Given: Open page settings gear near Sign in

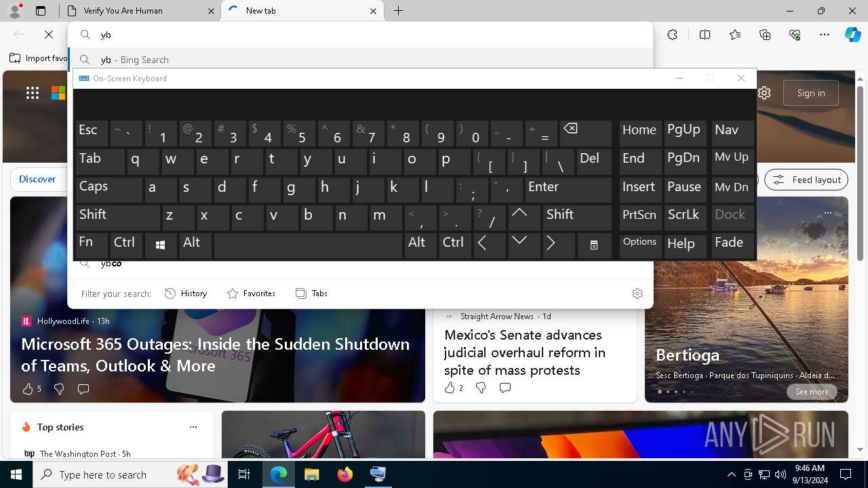Looking at the screenshot, I should tap(764, 93).
